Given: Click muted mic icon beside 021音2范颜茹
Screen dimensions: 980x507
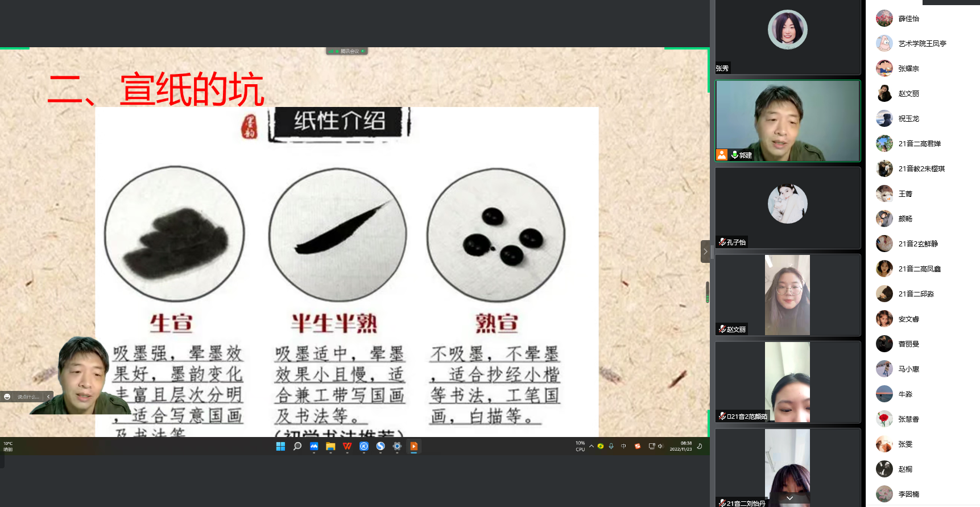Looking at the screenshot, I should (x=722, y=416).
